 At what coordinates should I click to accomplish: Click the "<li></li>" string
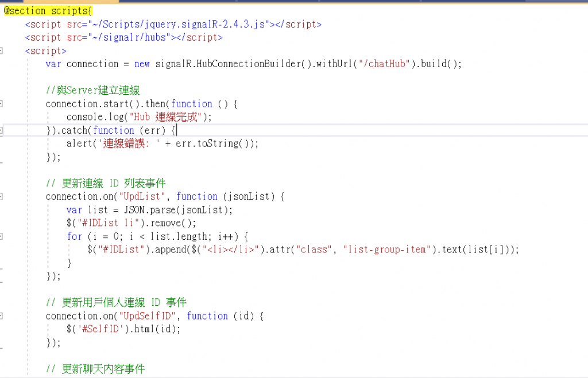231,250
